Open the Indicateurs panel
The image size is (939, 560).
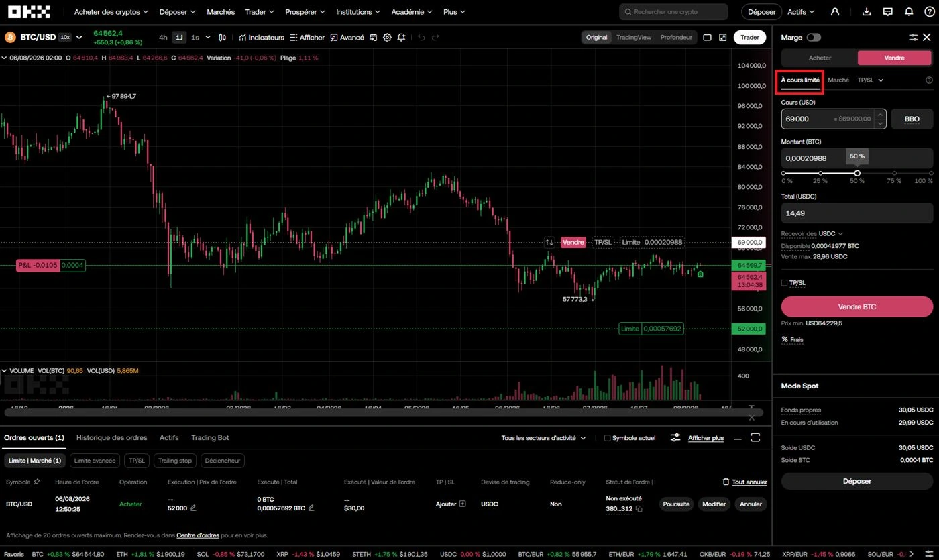click(262, 38)
